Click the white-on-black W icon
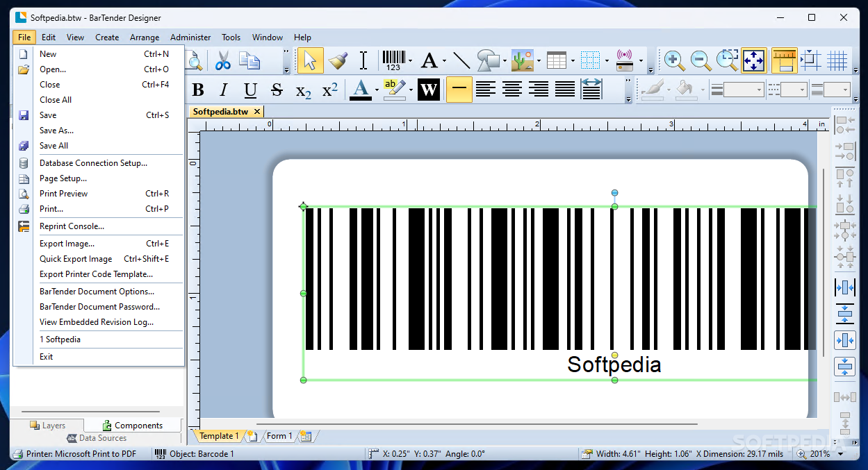The image size is (868, 470). (x=429, y=90)
